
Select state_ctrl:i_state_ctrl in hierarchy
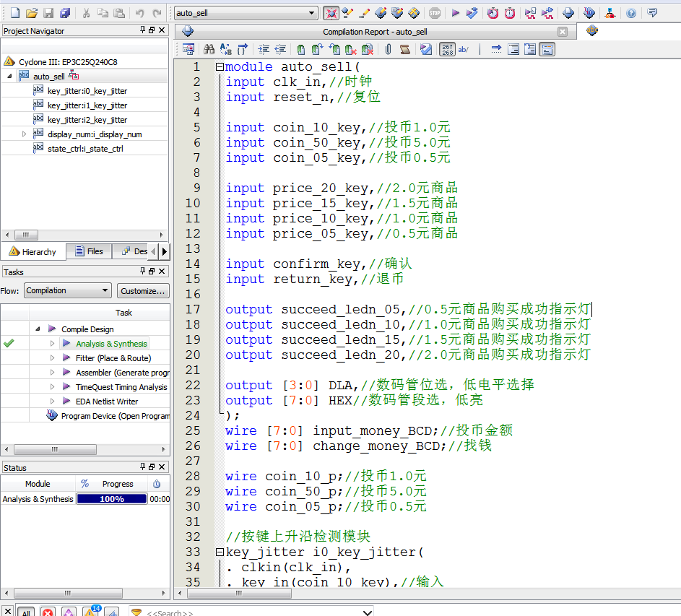85,149
